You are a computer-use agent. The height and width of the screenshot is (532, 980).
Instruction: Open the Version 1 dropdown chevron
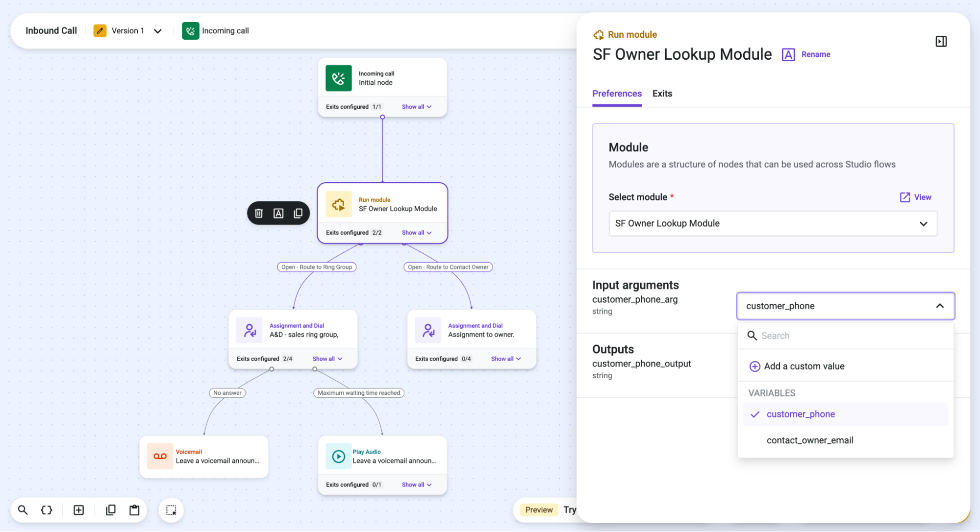158,31
